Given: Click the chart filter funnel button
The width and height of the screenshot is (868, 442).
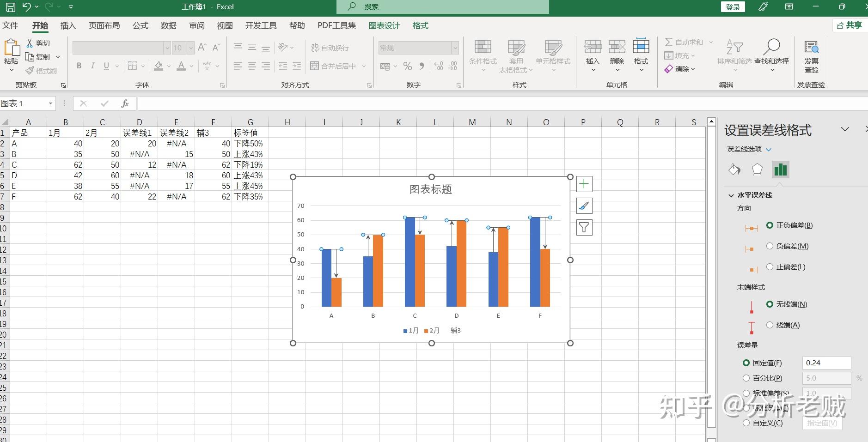Looking at the screenshot, I should [x=584, y=227].
